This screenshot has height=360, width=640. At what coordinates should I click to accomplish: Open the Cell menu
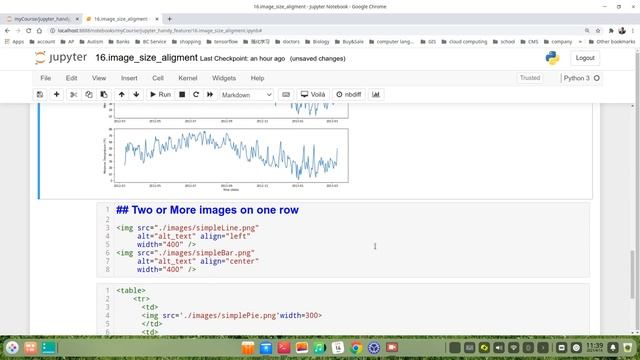tap(158, 78)
